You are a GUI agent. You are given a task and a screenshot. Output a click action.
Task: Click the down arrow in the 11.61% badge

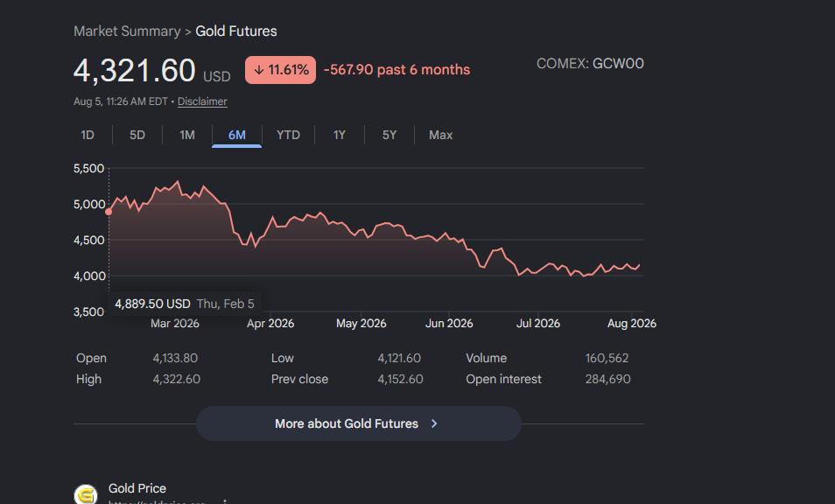(x=259, y=70)
